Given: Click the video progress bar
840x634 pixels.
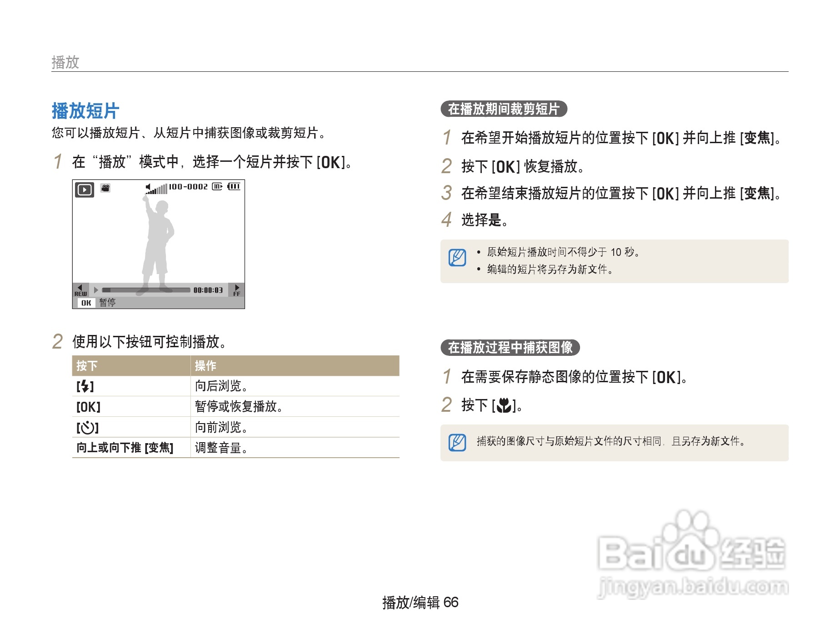Looking at the screenshot, I should coord(146,290).
